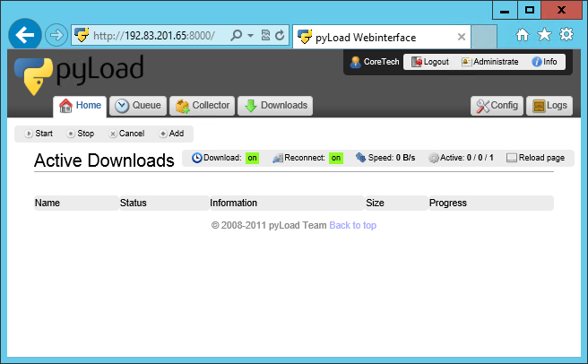Image resolution: width=588 pixels, height=364 pixels.
Task: Click Reload page
Action: pos(535,158)
